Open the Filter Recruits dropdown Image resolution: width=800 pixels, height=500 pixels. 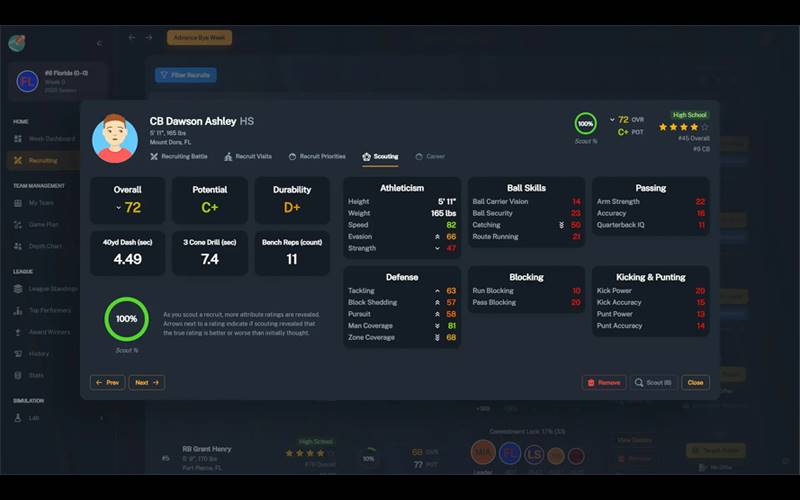tap(185, 75)
